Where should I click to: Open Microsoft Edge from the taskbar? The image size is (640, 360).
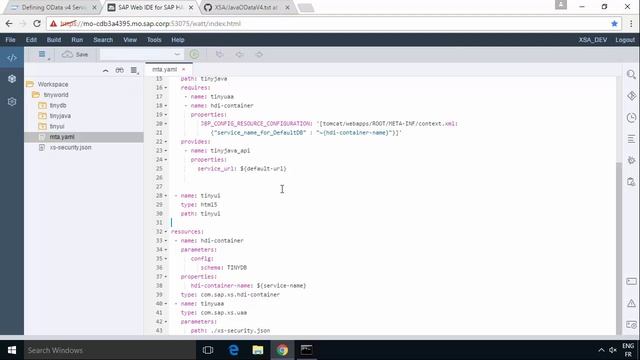point(233,350)
